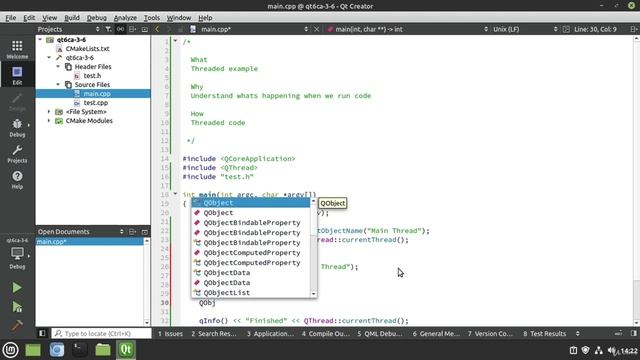Collapse the Header Files folder
This screenshot has height=360, width=640.
(x=58, y=67)
